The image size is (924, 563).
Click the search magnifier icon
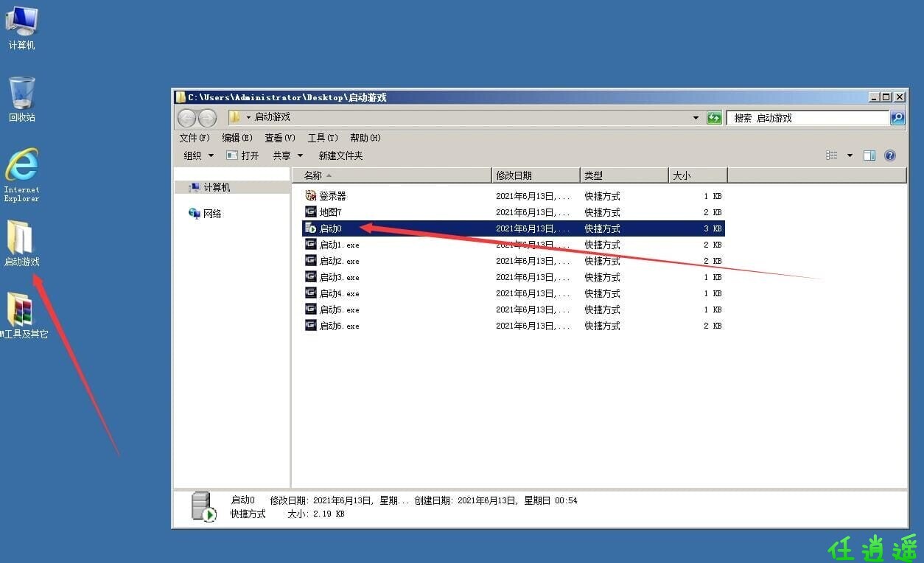click(x=897, y=118)
